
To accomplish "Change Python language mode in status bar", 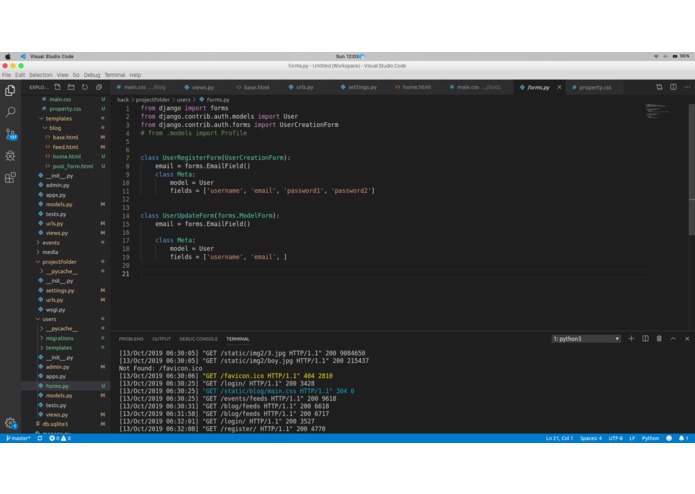I will click(x=650, y=438).
